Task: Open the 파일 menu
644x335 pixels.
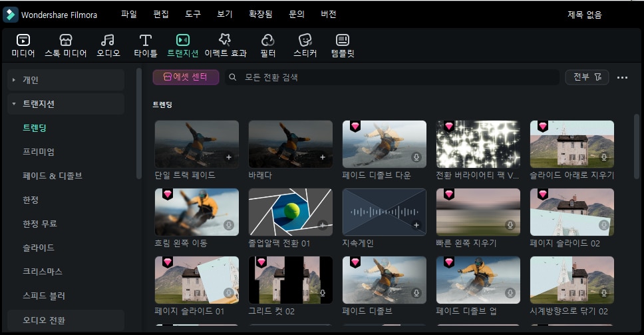Action: [128, 14]
